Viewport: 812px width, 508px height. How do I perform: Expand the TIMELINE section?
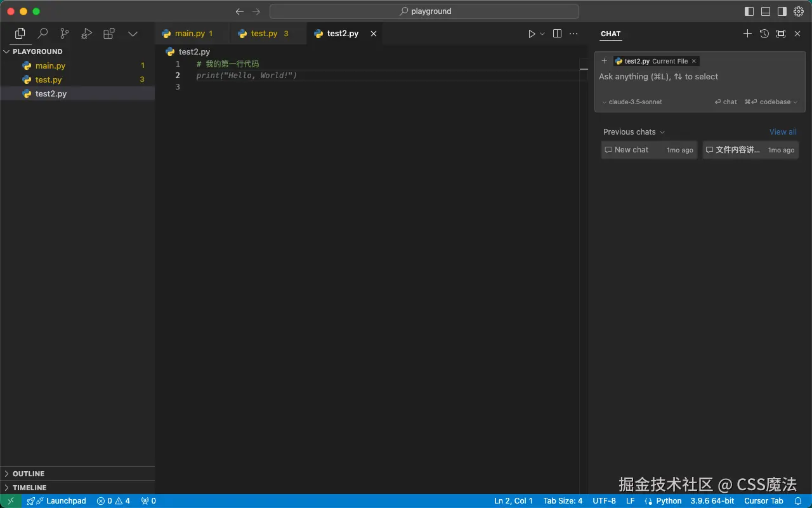pyautogui.click(x=77, y=488)
